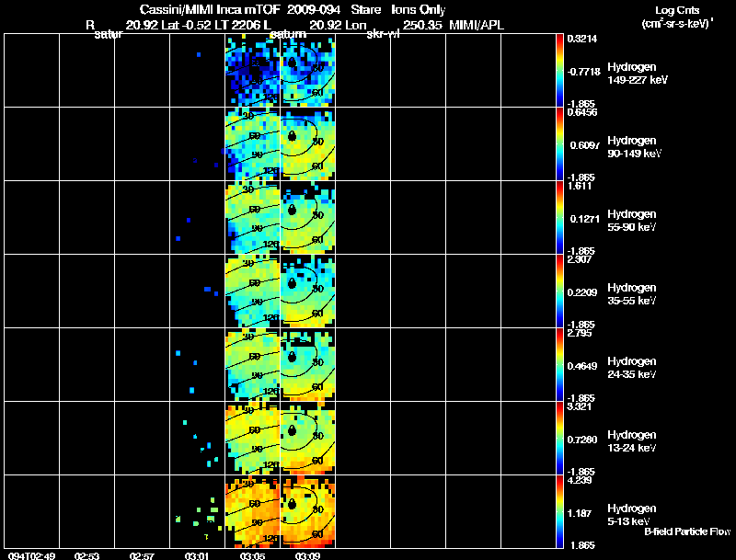Viewport: 736px width, 560px height.
Task: Click the 'Hydrogen 90-149 keV' label
Action: click(635, 147)
